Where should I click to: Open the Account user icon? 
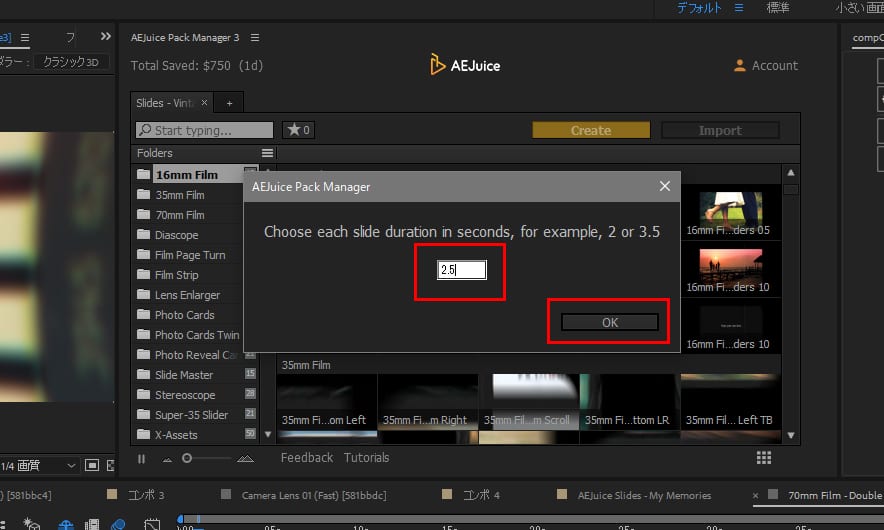[740, 66]
